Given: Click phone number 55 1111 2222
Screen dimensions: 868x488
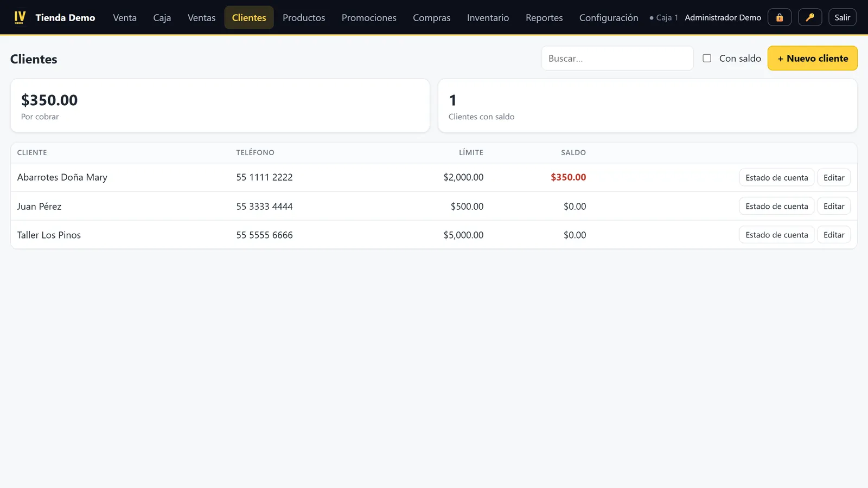Looking at the screenshot, I should pyautogui.click(x=264, y=177).
